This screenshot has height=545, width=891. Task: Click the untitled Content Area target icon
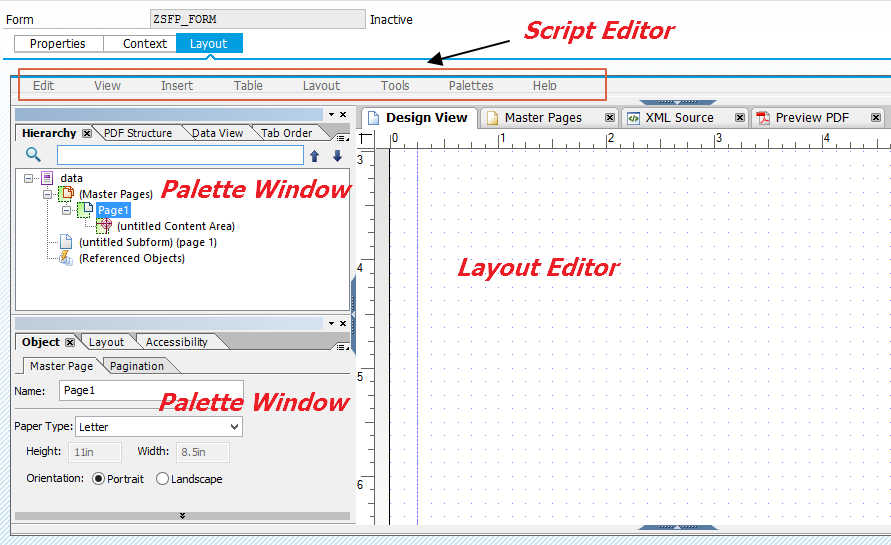coord(104,226)
